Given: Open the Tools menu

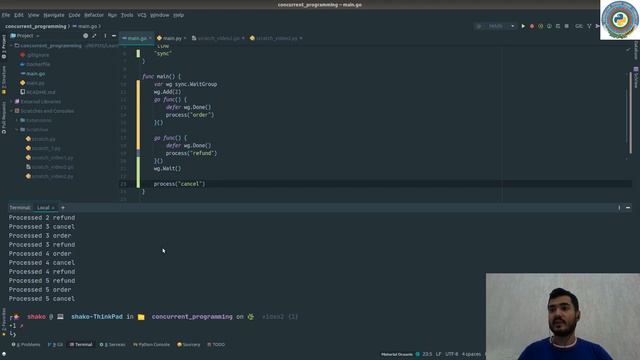Looking at the screenshot, I should click(x=127, y=15).
